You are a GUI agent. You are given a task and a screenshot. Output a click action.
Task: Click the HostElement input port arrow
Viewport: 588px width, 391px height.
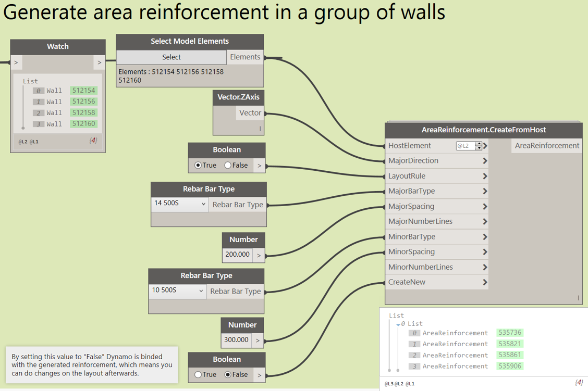486,146
